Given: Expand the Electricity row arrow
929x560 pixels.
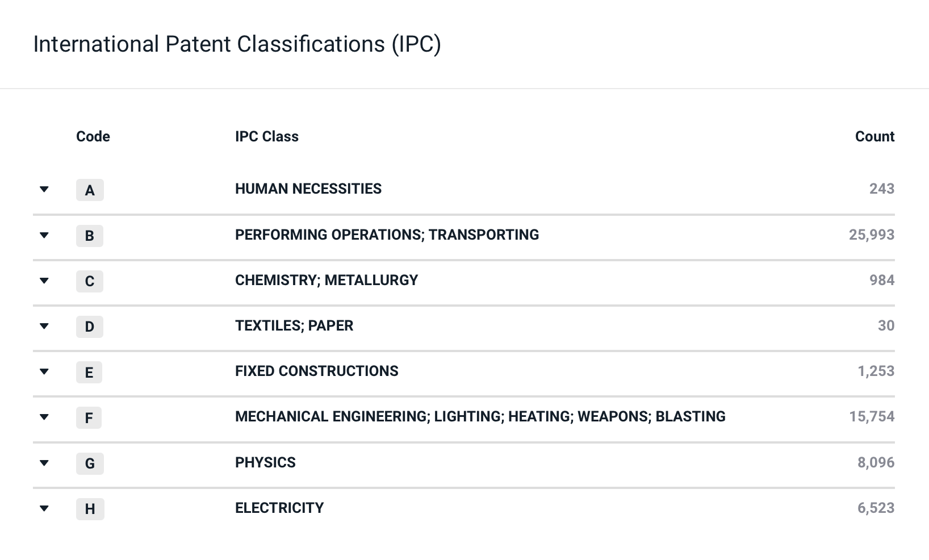Looking at the screenshot, I should (44, 508).
